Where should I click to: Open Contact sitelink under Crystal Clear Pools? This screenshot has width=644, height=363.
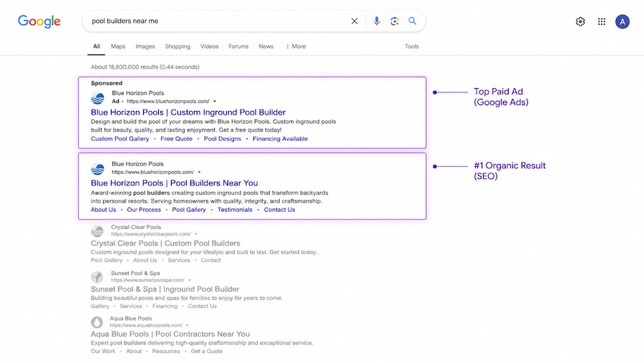(210, 260)
